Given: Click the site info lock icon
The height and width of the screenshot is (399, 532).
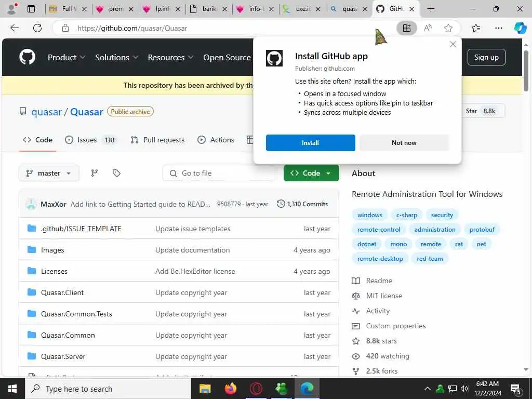Looking at the screenshot, I should pos(65,28).
